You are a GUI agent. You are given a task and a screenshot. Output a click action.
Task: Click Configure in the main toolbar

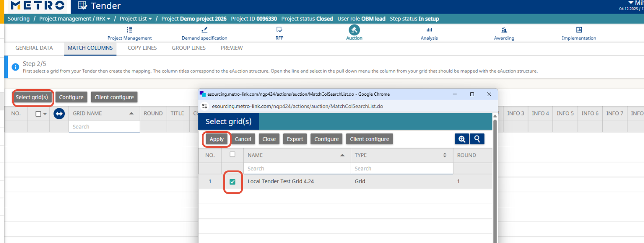click(71, 97)
